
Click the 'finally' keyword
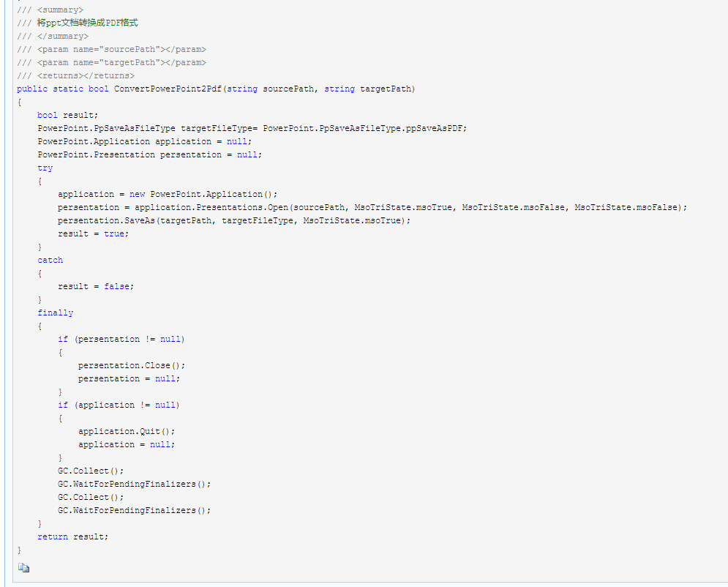pos(56,313)
